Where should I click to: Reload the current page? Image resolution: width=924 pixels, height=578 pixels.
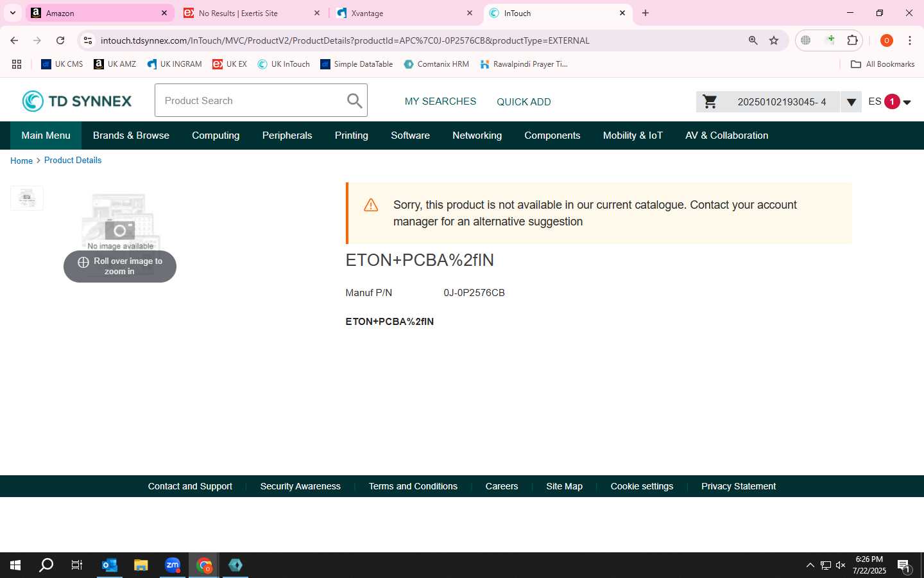(60, 40)
